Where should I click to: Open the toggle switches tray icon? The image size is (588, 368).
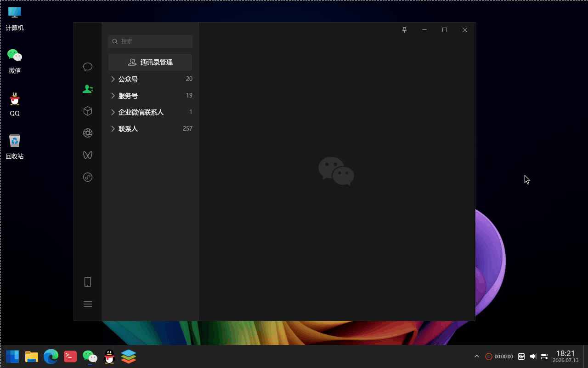pyautogui.click(x=544, y=356)
